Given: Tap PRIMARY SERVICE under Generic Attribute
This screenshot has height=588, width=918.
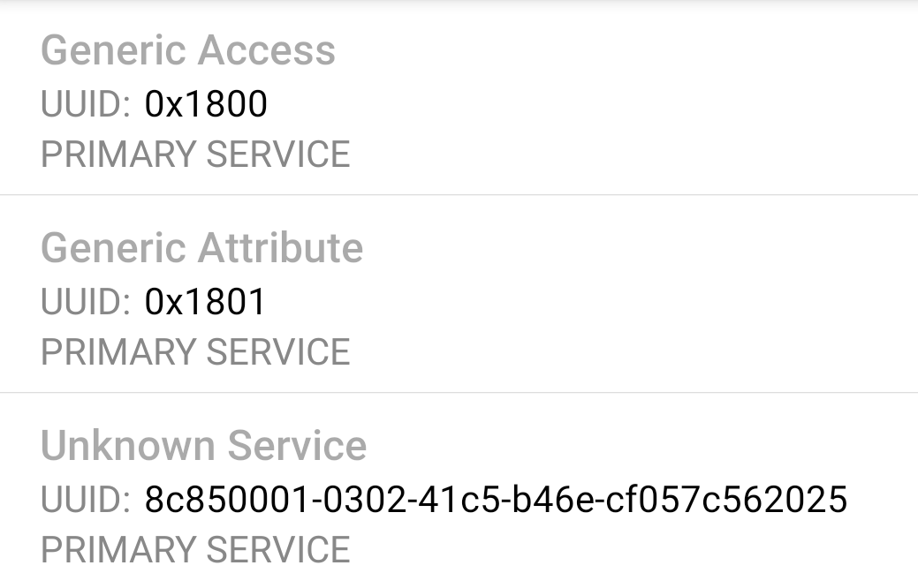Looking at the screenshot, I should coord(195,352).
